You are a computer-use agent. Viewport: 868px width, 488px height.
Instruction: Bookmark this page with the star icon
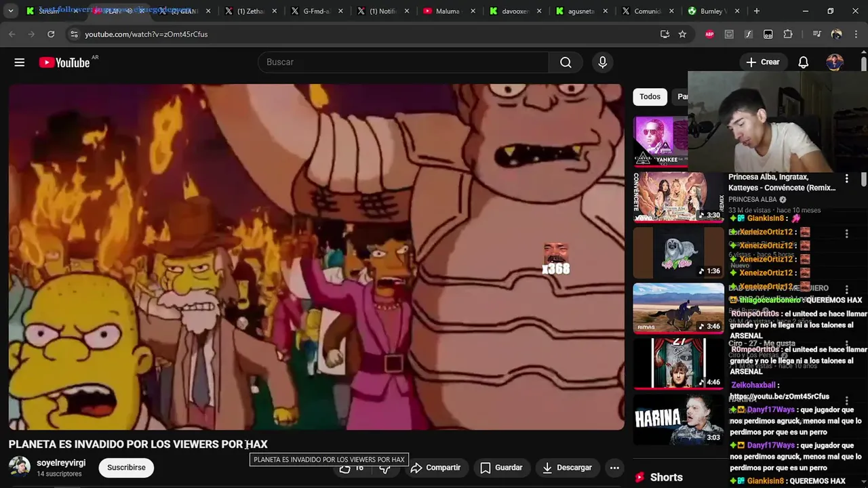pyautogui.click(x=682, y=34)
